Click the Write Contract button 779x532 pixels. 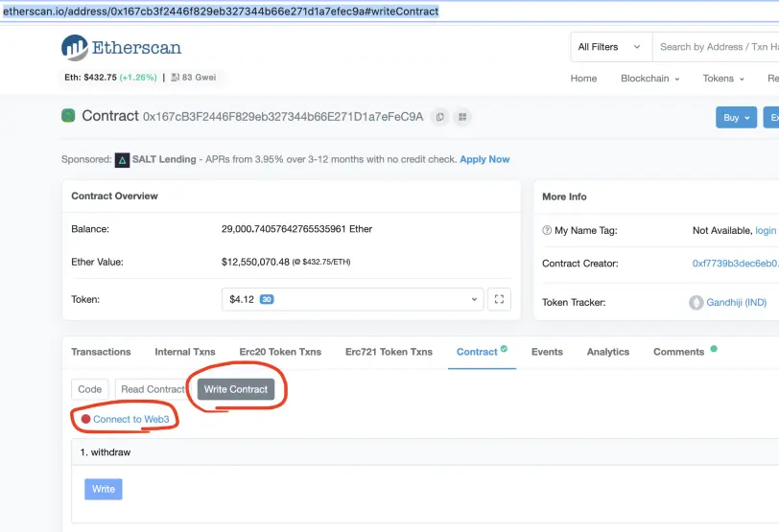point(236,389)
